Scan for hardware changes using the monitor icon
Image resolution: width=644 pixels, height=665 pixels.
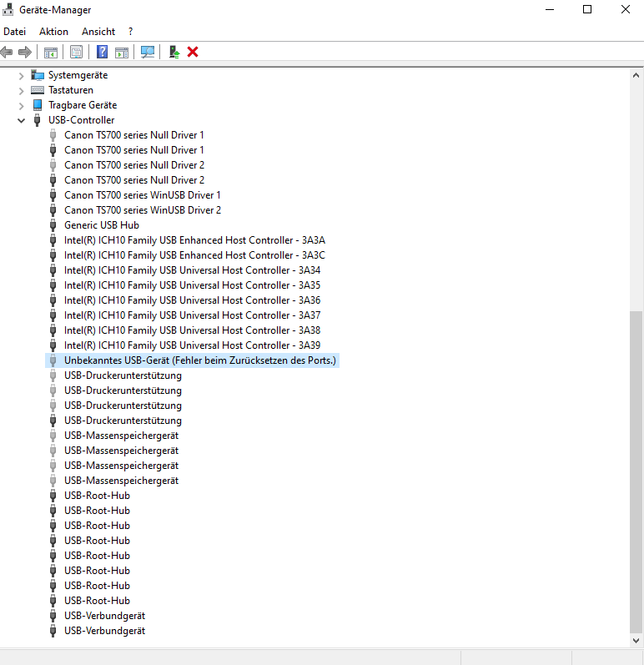coord(148,53)
